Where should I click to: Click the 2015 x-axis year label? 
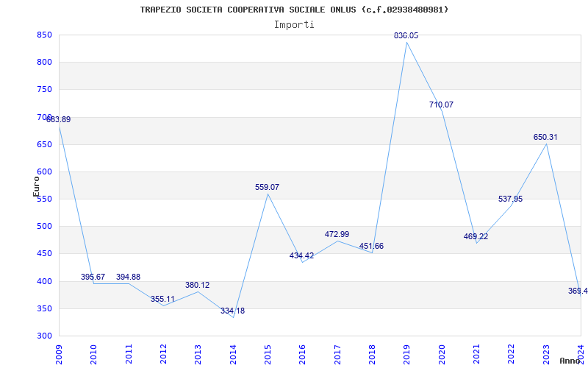pos(268,355)
